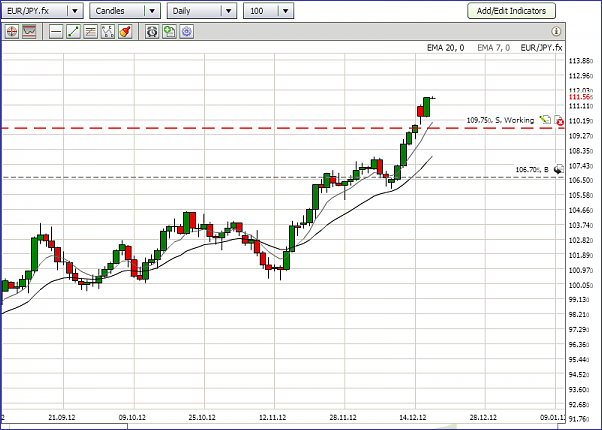This screenshot has width=602, height=430.
Task: Click the EUR/JPY.fx chart legend label
Action: click(541, 48)
